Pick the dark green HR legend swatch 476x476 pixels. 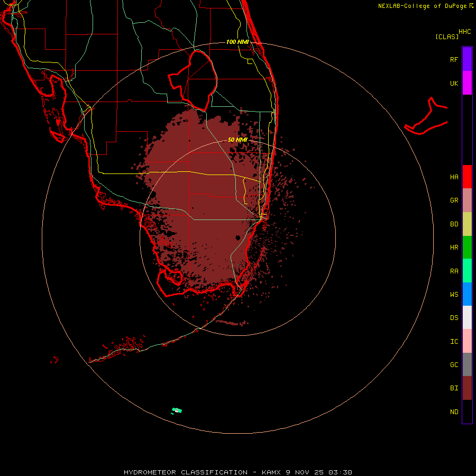click(467, 248)
